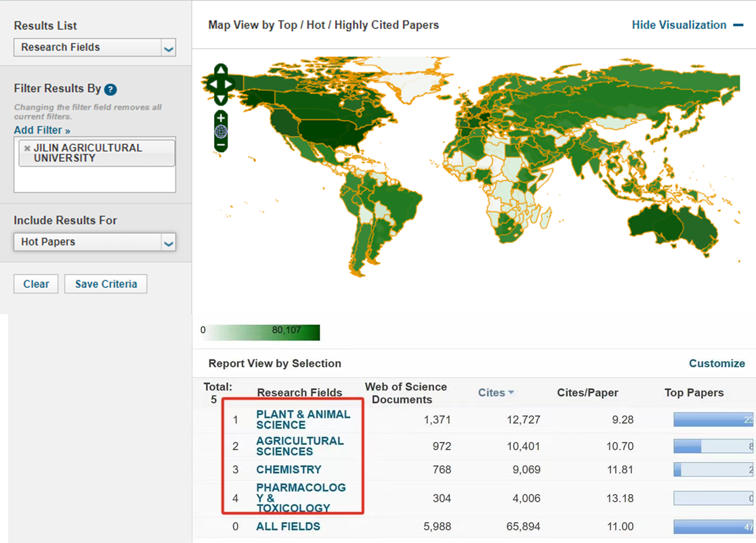Open the Results List dropdown
Viewport: 756px width, 543px height.
(168, 48)
